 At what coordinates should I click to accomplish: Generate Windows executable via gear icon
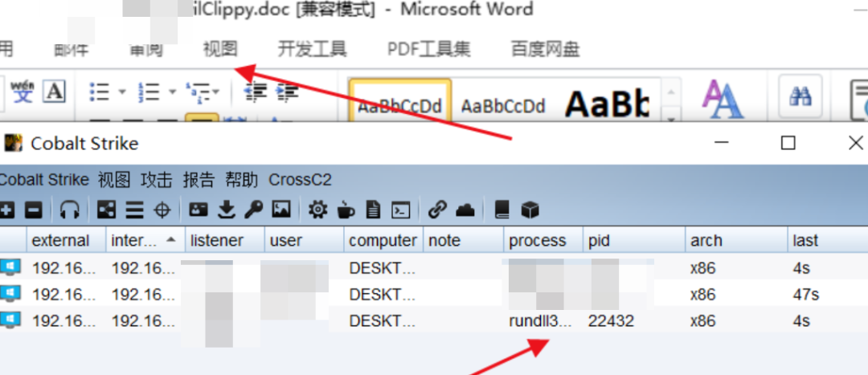pos(317,210)
